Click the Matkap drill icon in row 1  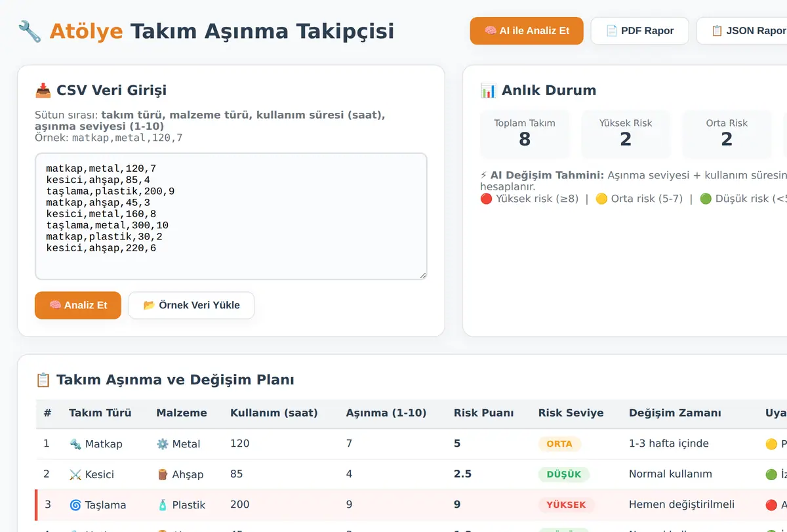(x=75, y=444)
